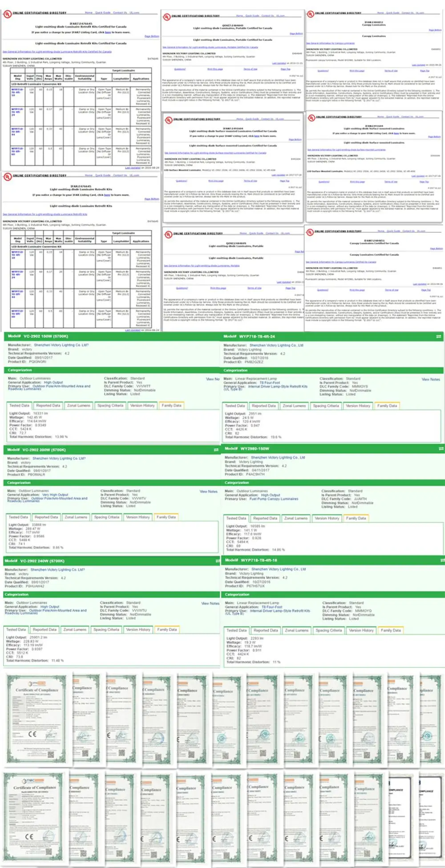Click Model# WYP718-T8-4ft-24 header text
This screenshot has height=868, width=445.
(x=249, y=337)
